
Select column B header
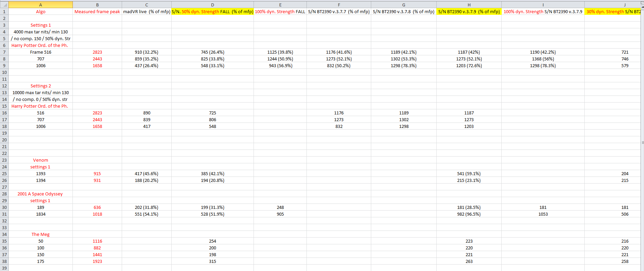coord(97,5)
